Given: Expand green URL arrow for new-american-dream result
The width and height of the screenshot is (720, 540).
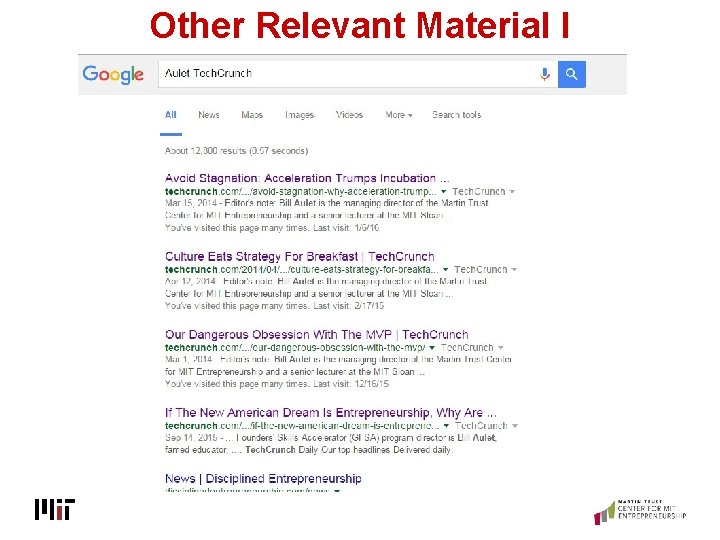Looking at the screenshot, I should tap(446, 426).
